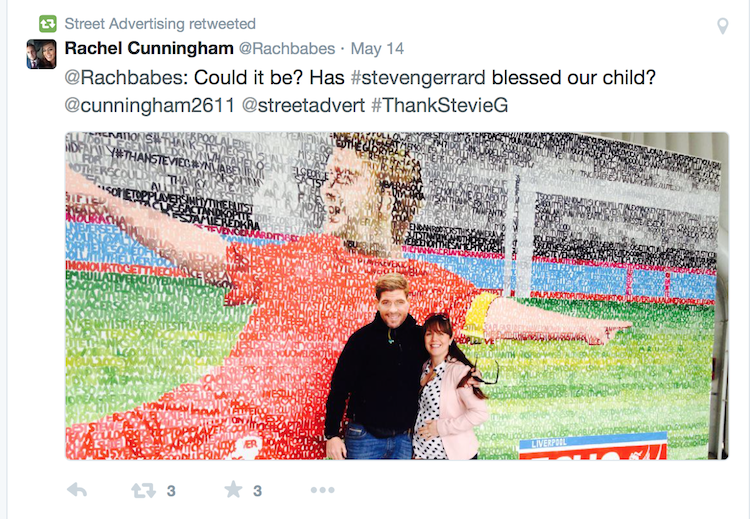Click the tweet body text to expand
This screenshot has width=750, height=519.
[x=360, y=91]
